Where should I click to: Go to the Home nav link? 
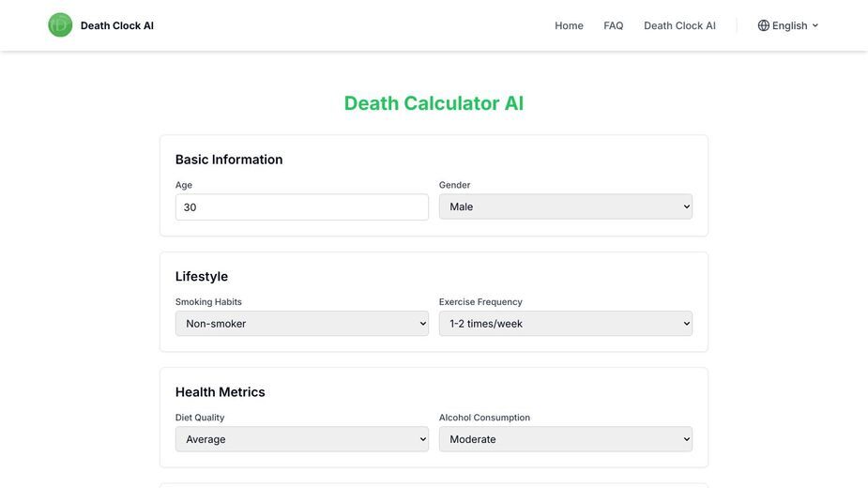(569, 25)
